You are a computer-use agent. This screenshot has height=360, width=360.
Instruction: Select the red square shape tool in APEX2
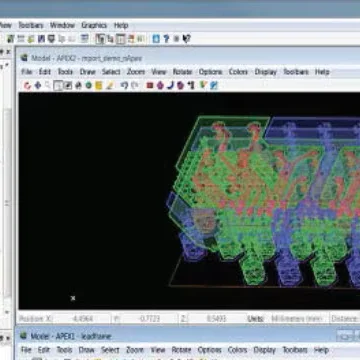pos(150,86)
